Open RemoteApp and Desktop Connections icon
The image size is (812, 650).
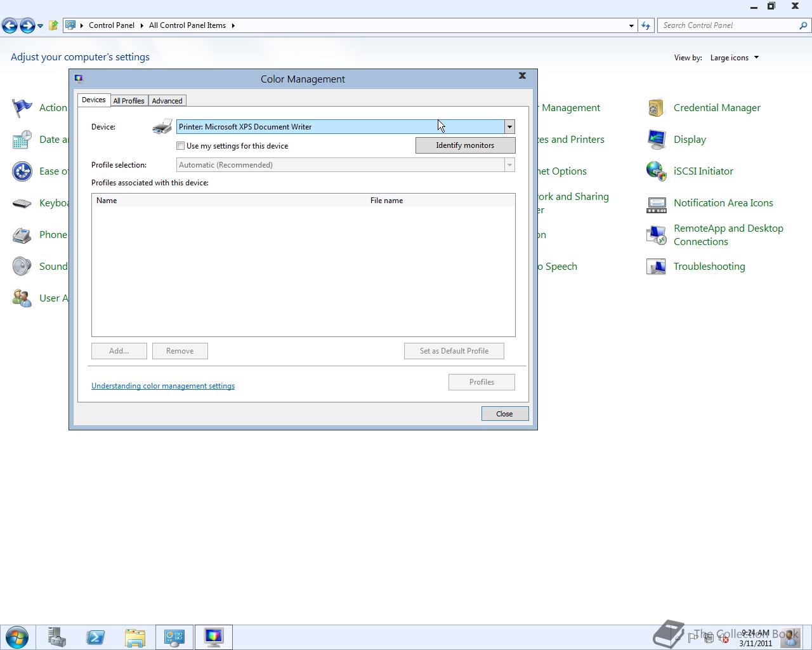[657, 235]
